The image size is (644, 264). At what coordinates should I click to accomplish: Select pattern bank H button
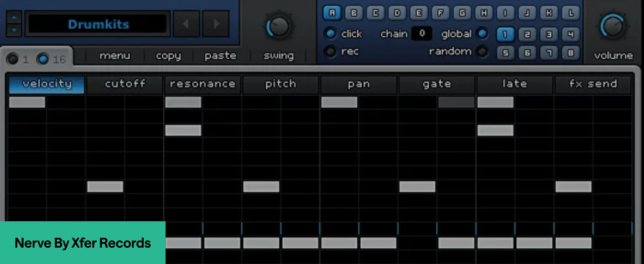click(484, 13)
